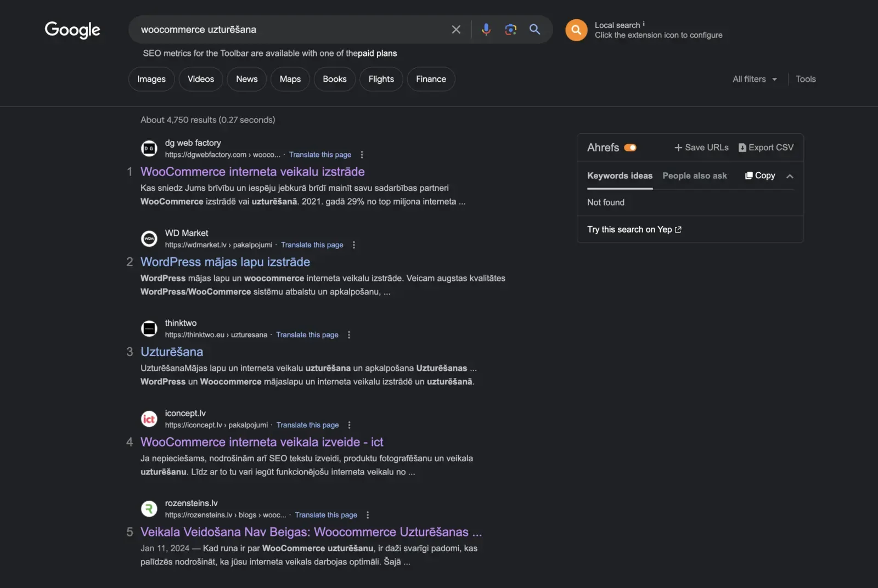Screen dimensions: 878x588
Task: Click the thinktwo favicon
Action: coord(149,329)
